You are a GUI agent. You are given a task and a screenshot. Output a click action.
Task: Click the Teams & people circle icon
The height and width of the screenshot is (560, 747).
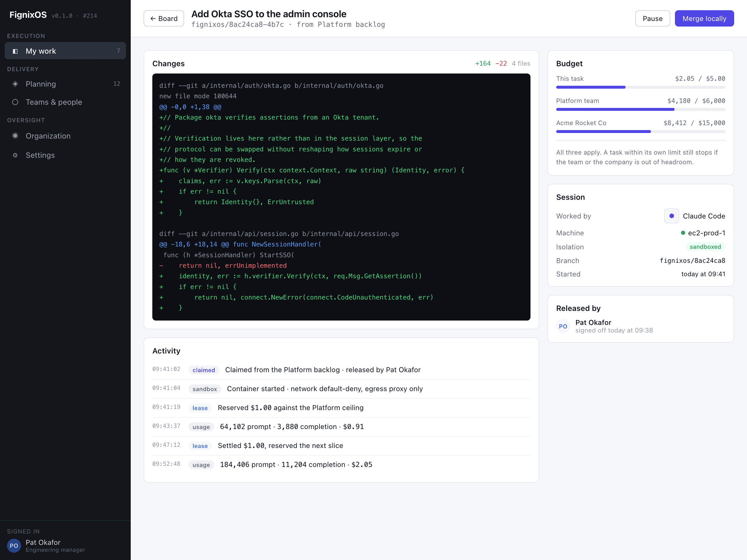15,102
